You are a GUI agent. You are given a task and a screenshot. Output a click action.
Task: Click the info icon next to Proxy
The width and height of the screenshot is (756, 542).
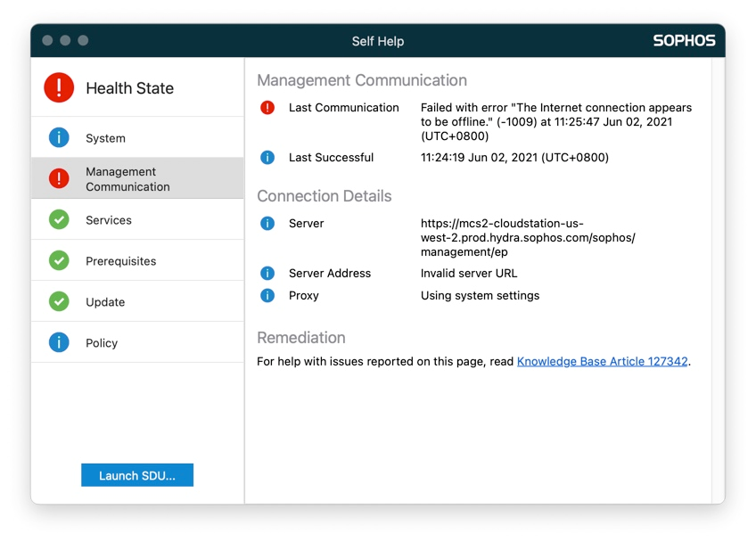(267, 295)
